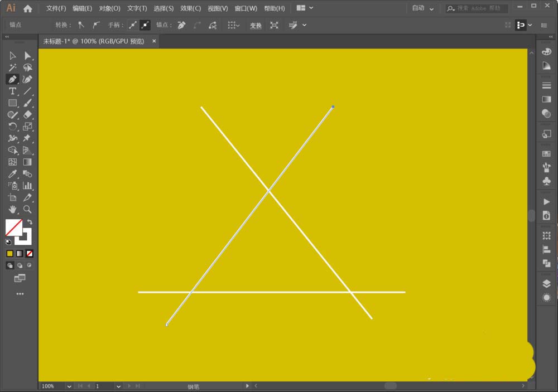Choose the Puppet Warp pin tool
Screen dimensions: 558x392
click(27, 138)
